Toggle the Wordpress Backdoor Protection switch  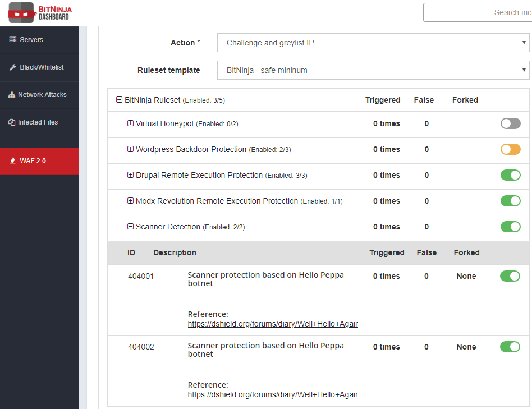click(510, 149)
